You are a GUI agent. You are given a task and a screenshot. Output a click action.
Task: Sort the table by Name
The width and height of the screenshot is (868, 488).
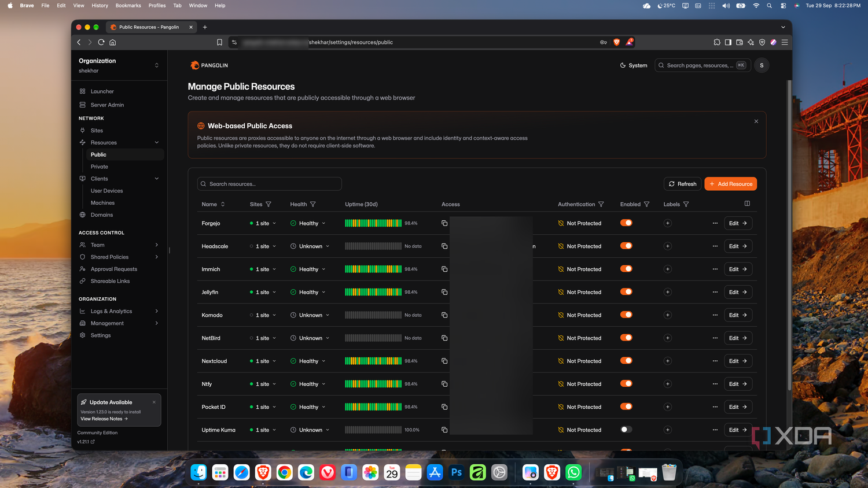tap(214, 204)
